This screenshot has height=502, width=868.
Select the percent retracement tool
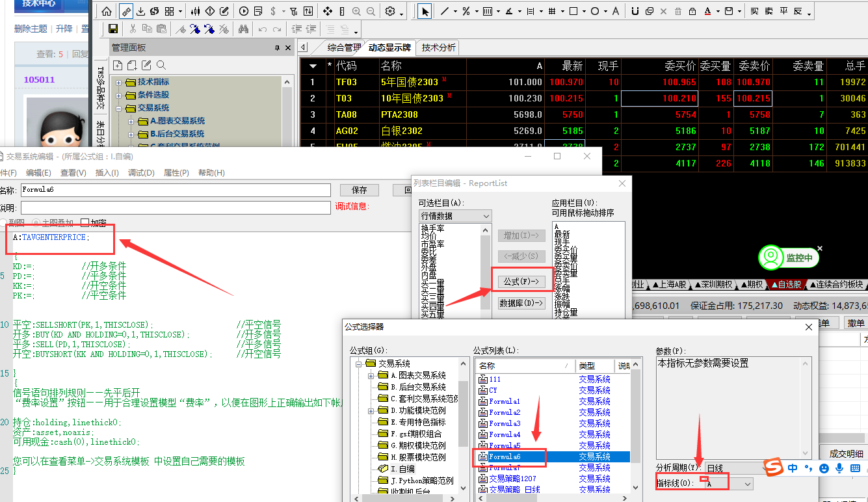click(466, 12)
